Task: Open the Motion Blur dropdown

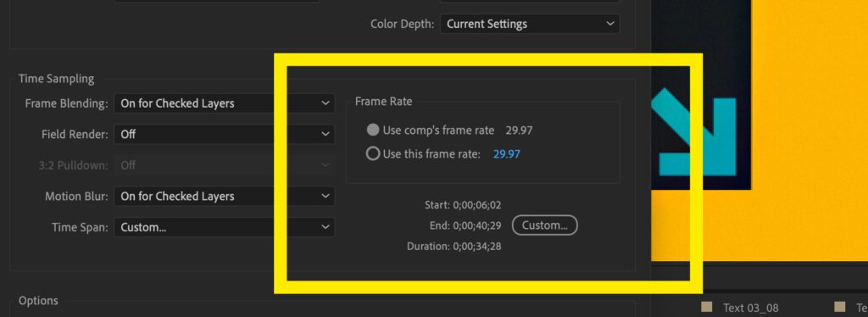Action: (224, 197)
